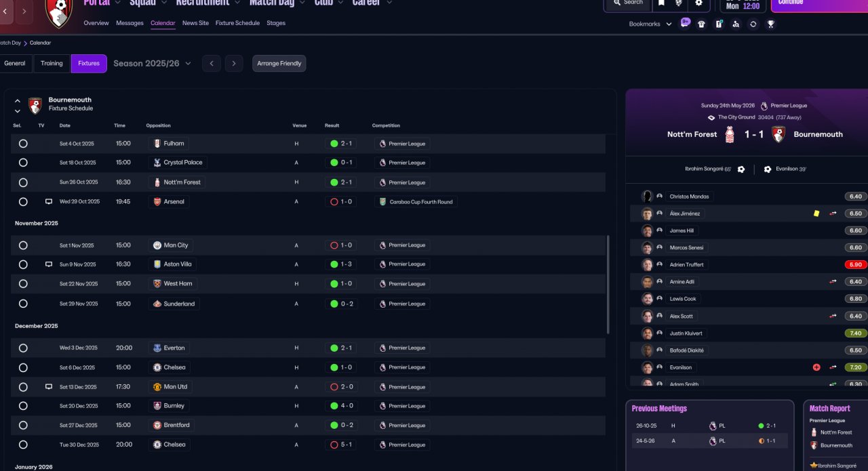Click the report document icon in bookmarks row
The height and width of the screenshot is (471, 868).
coord(719,24)
